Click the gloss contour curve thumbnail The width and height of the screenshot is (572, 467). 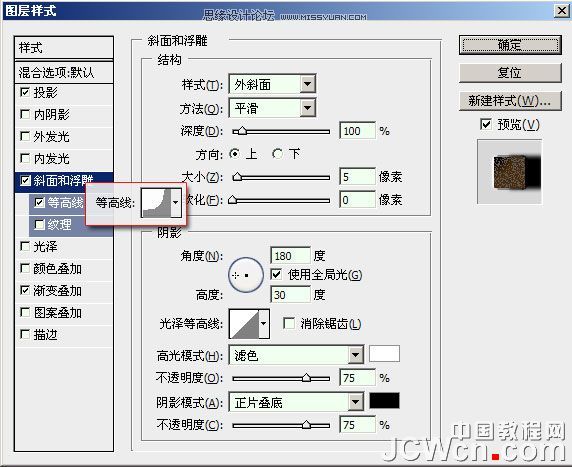244,324
